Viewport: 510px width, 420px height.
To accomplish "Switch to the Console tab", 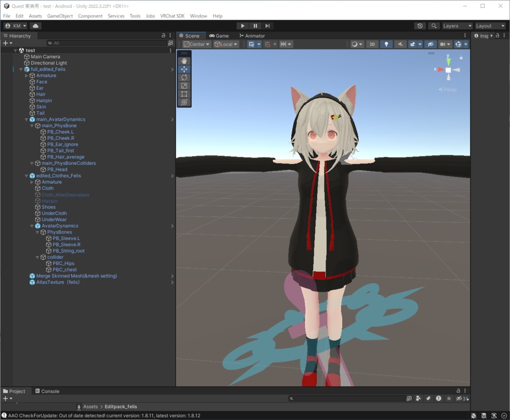I will pyautogui.click(x=47, y=391).
